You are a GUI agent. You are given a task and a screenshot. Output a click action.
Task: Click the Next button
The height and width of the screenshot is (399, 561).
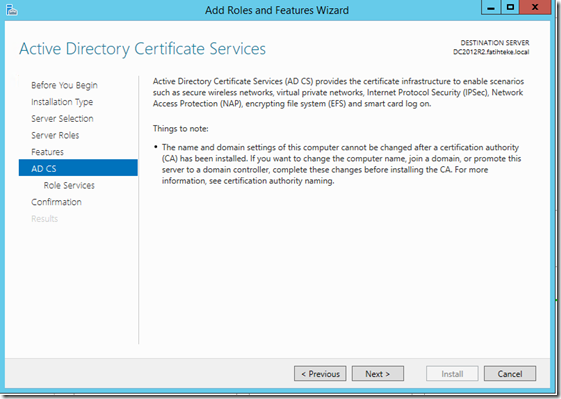coord(378,374)
